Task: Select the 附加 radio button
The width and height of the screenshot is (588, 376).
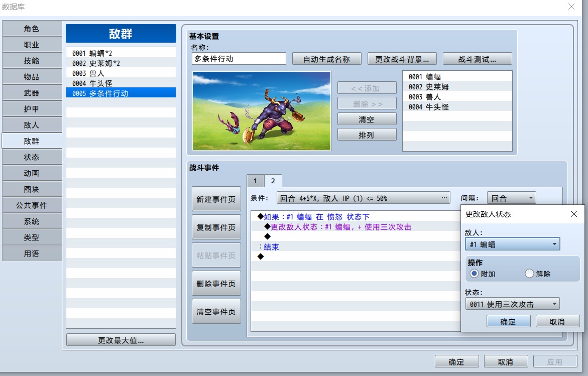Action: (475, 274)
